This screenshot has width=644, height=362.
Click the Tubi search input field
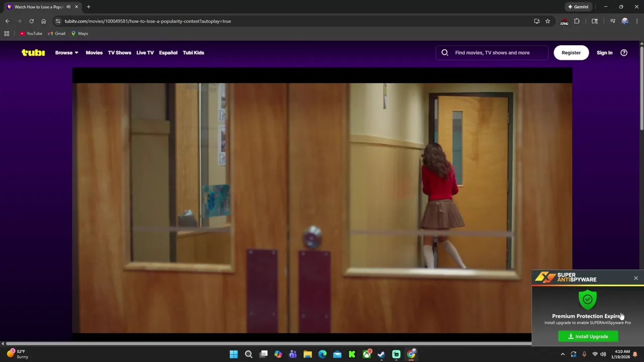tap(492, 52)
